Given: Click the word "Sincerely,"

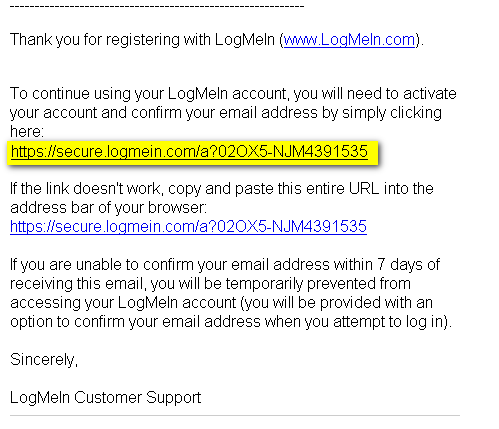Looking at the screenshot, I should (x=44, y=360).
